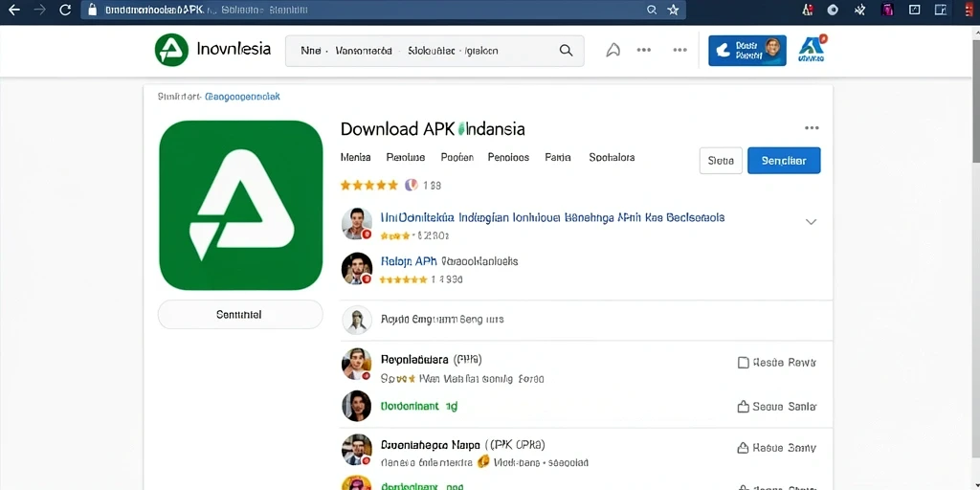This screenshot has height=490, width=980.
Task: Click the pink square extension icon
Action: click(x=887, y=10)
